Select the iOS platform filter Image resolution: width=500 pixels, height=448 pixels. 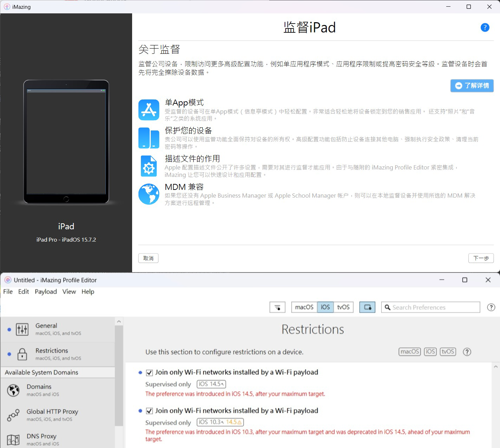[x=325, y=307]
